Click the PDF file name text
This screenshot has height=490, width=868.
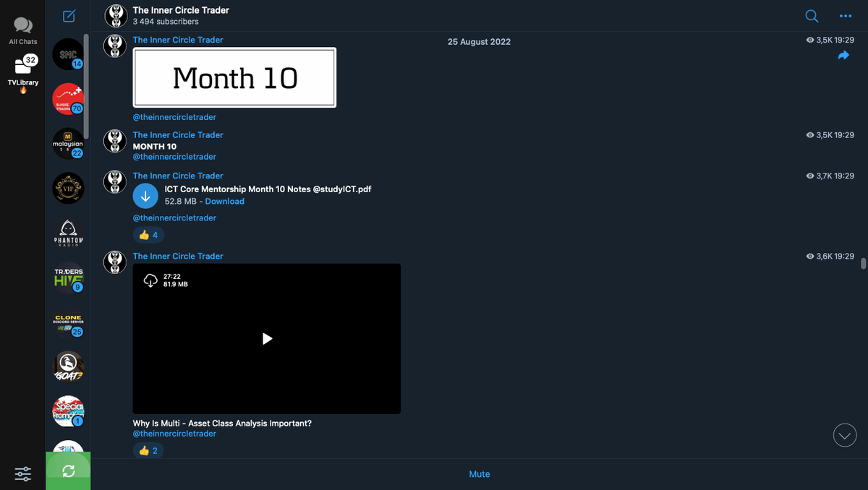tap(268, 189)
